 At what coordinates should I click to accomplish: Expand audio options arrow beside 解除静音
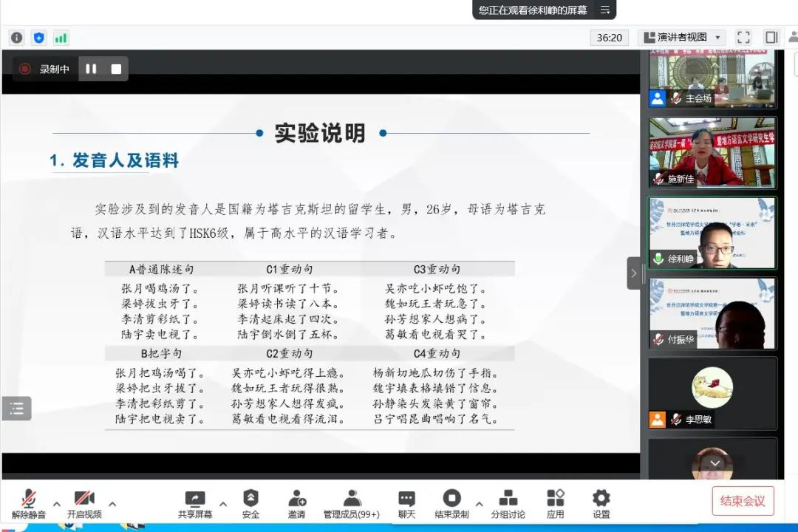[x=56, y=504]
